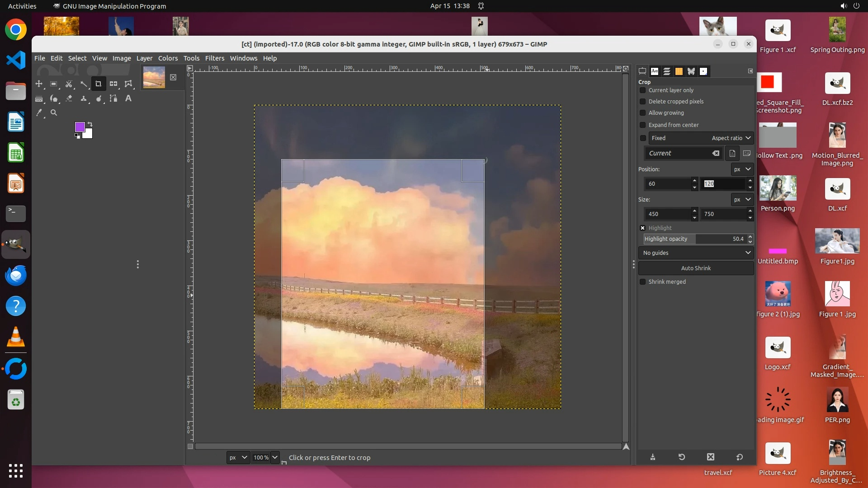Select the Color Picker eyedropper tool
Image resolution: width=868 pixels, height=488 pixels.
[39, 113]
